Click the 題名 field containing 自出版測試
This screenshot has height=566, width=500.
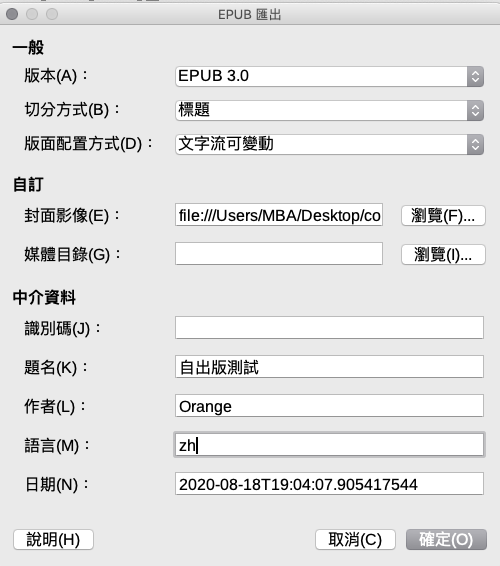tap(329, 367)
